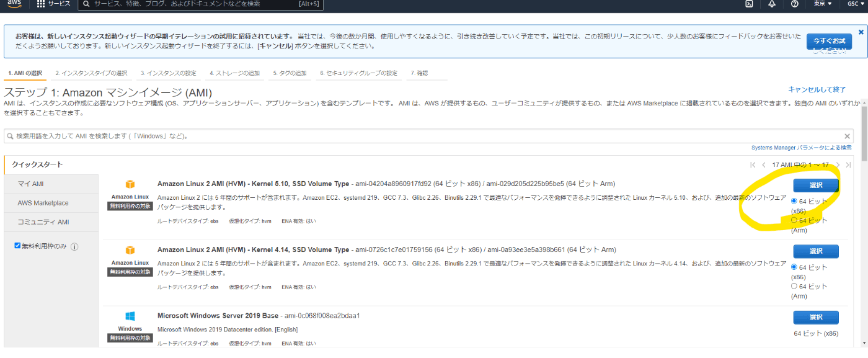Select the AWS Marketplace category
The image size is (868, 358).
[x=51, y=203]
